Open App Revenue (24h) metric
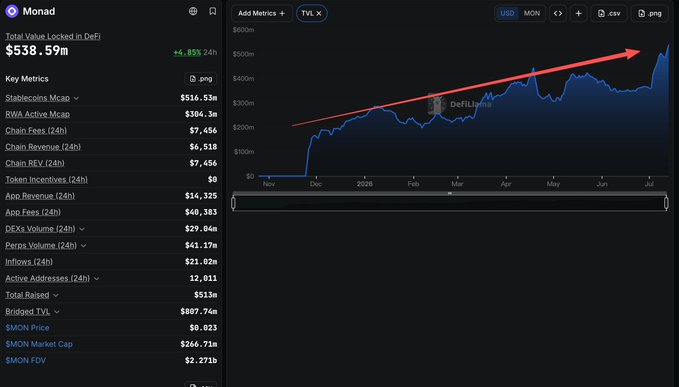The image size is (679, 387). pyautogui.click(x=40, y=196)
